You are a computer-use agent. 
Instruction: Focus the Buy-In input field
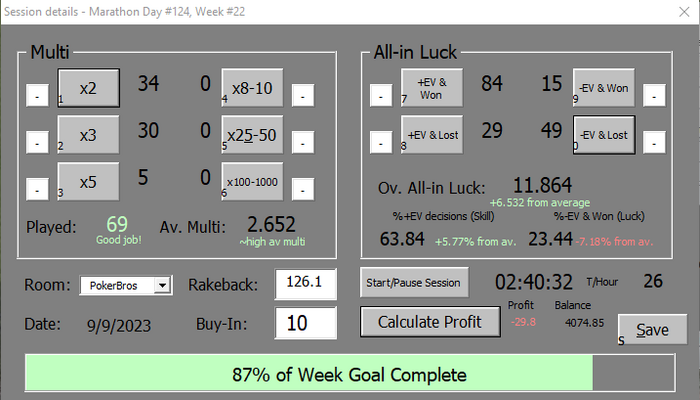click(305, 323)
